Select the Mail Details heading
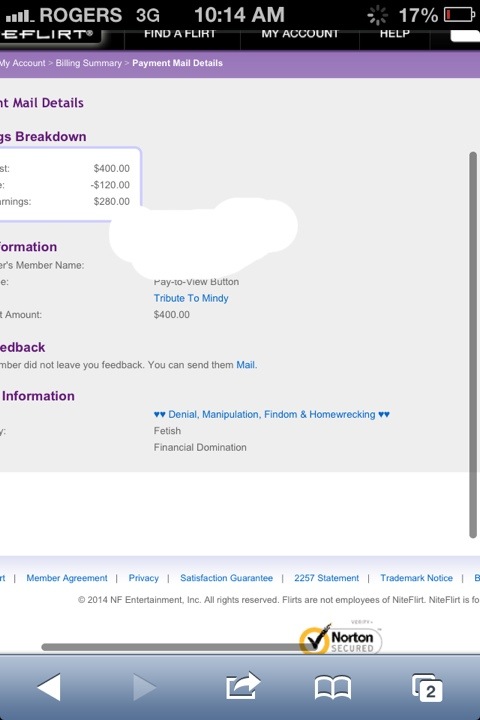The width and height of the screenshot is (480, 720). (x=42, y=103)
